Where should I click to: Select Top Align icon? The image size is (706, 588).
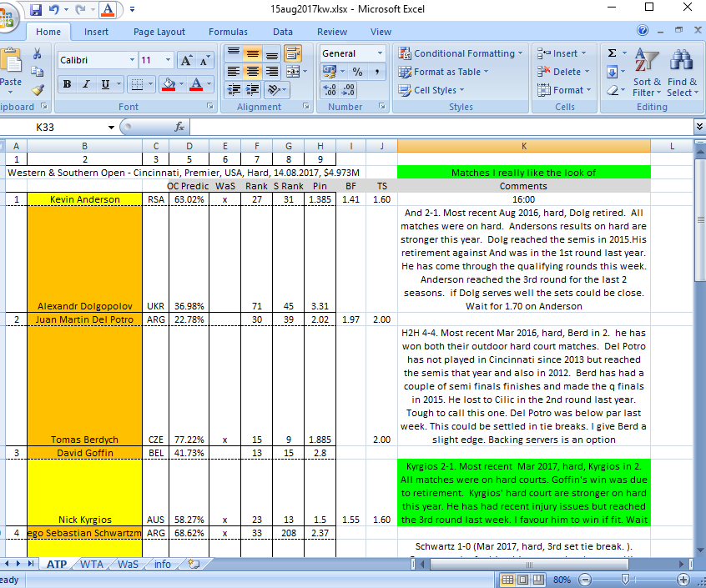pos(233,53)
